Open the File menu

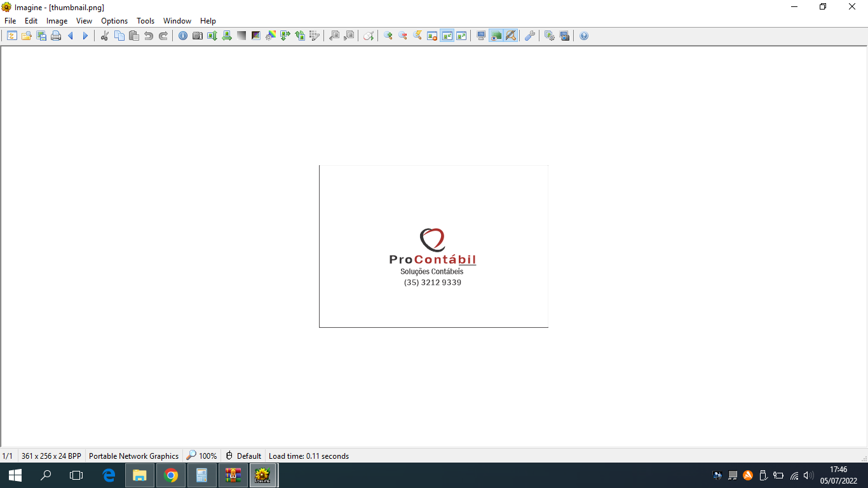pos(10,21)
